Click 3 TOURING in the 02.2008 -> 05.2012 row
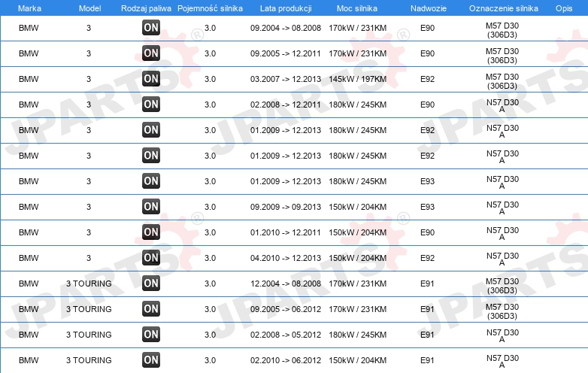This screenshot has height=373, width=588. point(89,335)
